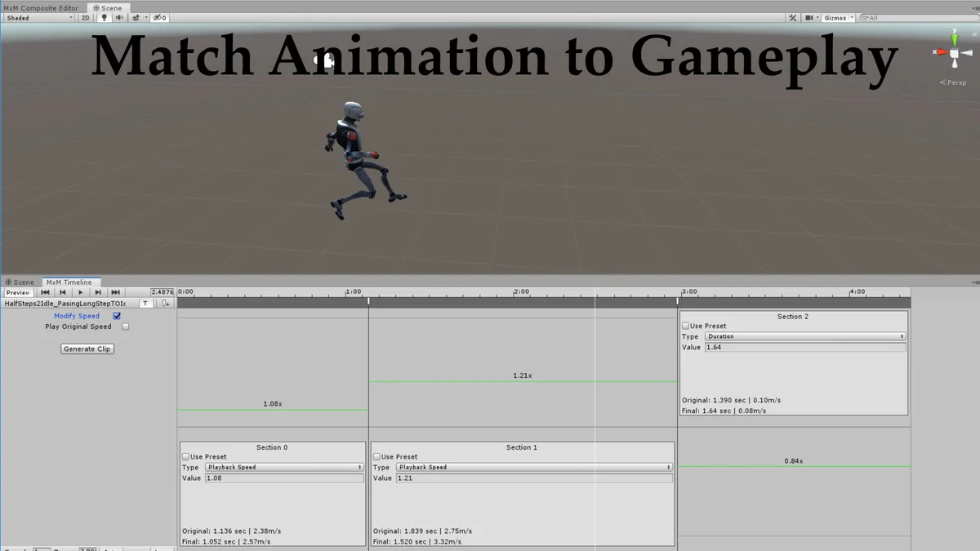The image size is (980, 551).
Task: Check Play Original Speed
Action: (x=125, y=327)
